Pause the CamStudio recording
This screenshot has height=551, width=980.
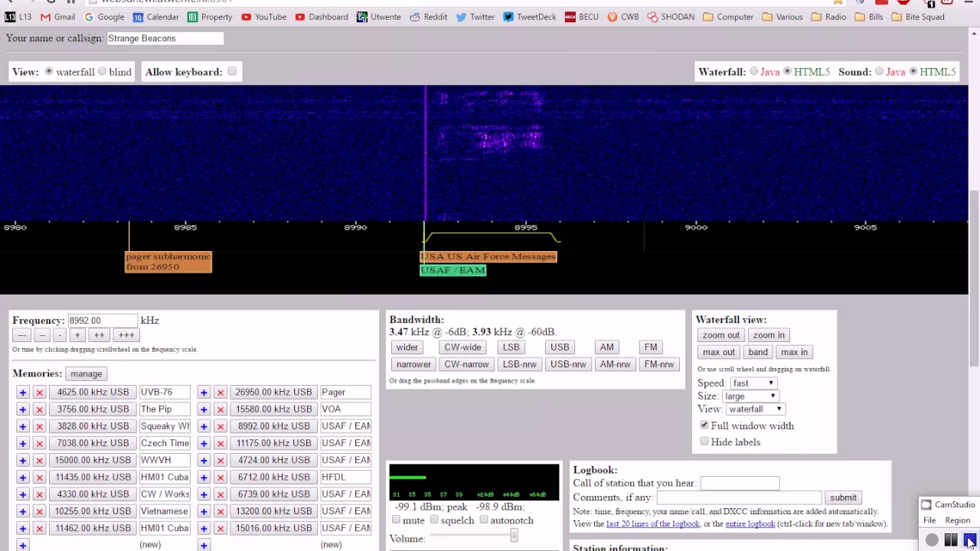951,540
